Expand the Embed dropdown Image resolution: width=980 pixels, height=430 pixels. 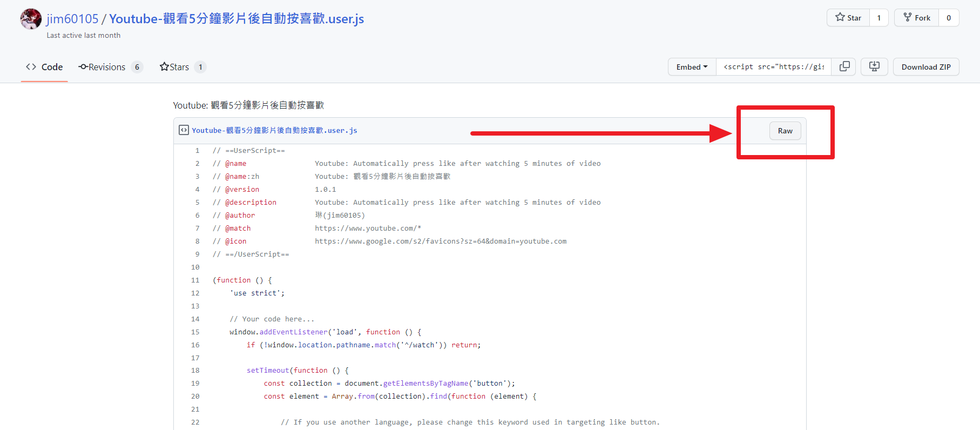coord(692,67)
